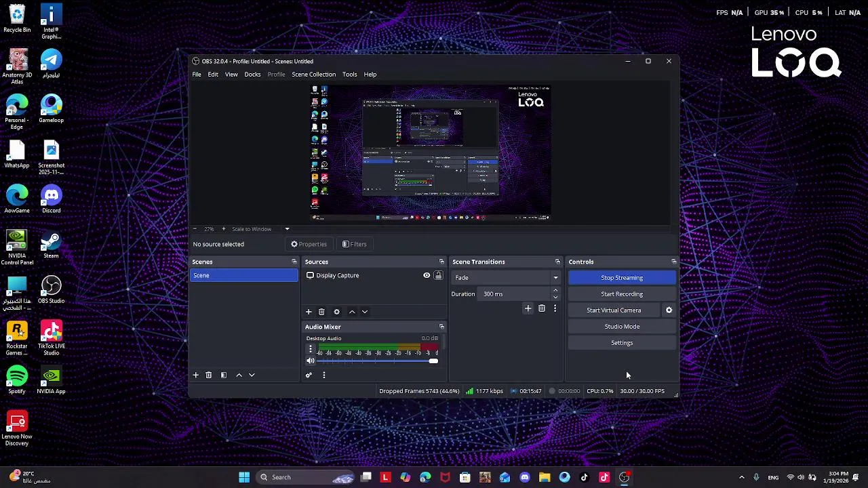This screenshot has height=488, width=868.
Task: Click source Filters button
Action: [355, 244]
